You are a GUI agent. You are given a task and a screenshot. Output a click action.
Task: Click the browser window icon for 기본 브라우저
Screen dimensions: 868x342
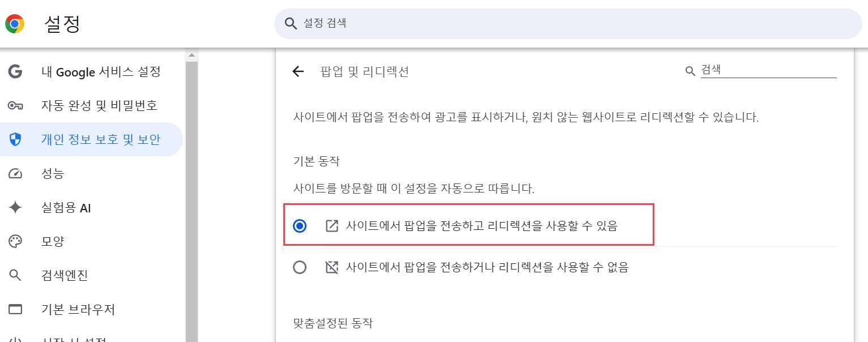[15, 310]
